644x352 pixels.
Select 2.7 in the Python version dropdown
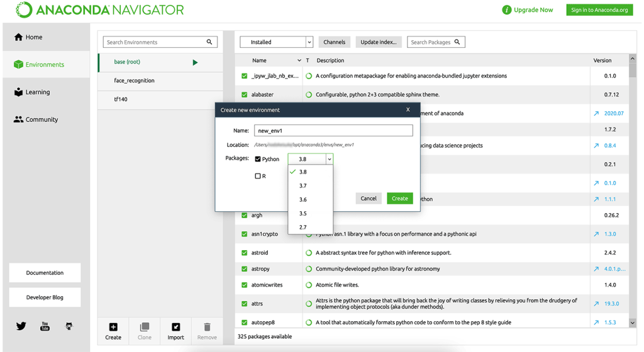303,228
